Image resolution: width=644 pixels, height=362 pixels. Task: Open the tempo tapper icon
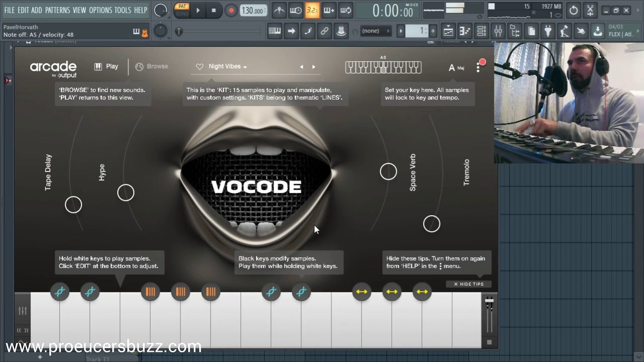coord(565,31)
